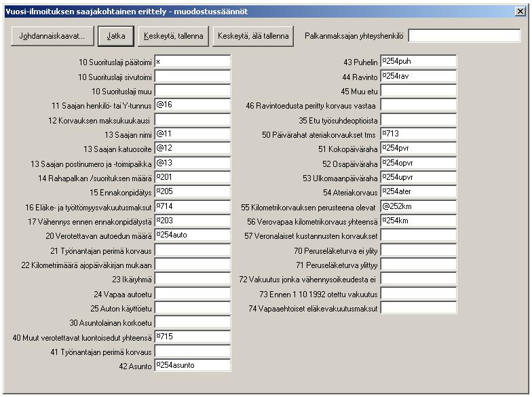This screenshot has width=532, height=397.
Task: Select 24 Vapaa autoetu field
Action: 193,293
